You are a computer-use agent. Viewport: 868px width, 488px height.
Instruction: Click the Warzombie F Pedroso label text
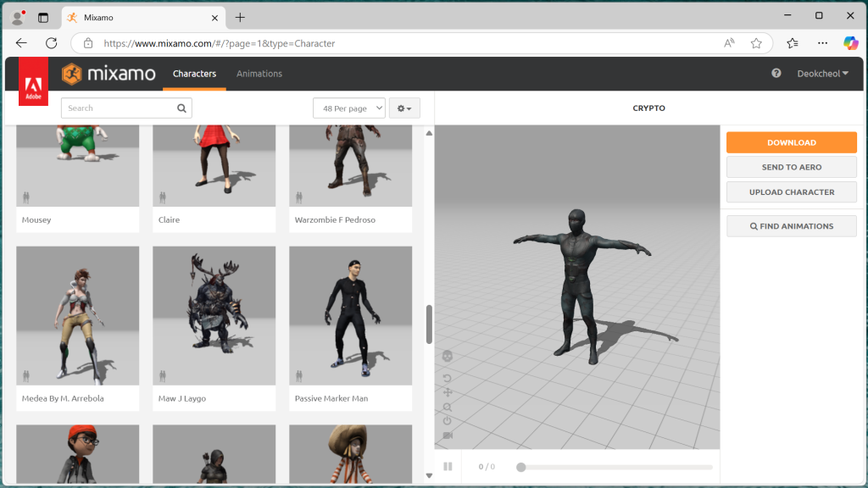pos(335,219)
